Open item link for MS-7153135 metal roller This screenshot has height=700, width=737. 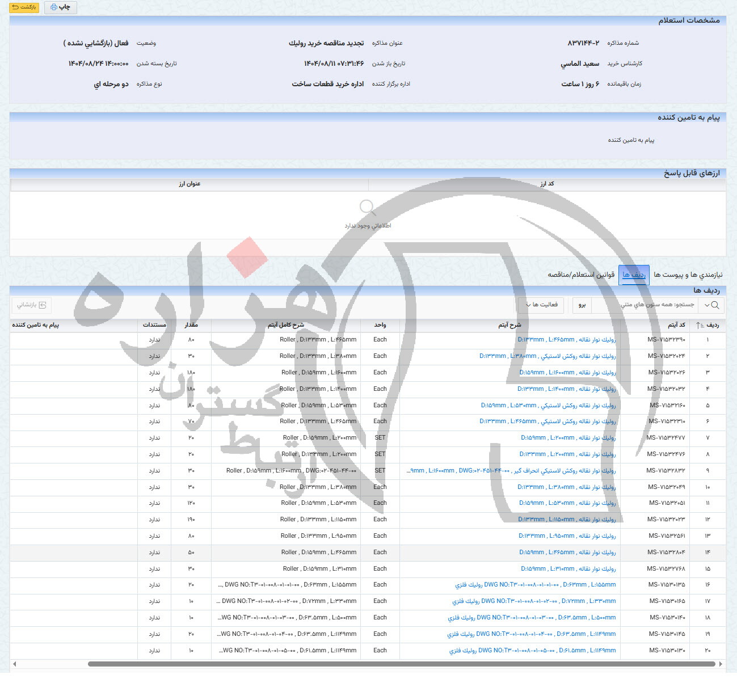point(535,585)
